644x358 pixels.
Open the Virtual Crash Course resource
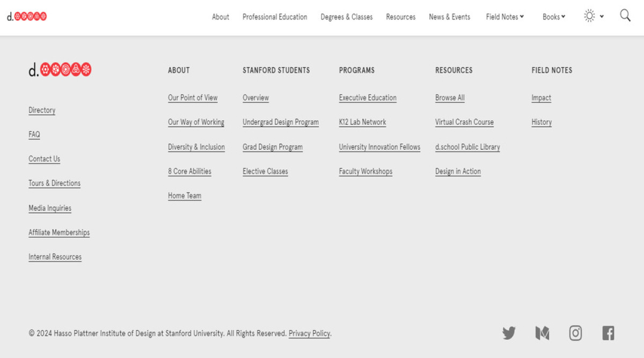pyautogui.click(x=464, y=122)
